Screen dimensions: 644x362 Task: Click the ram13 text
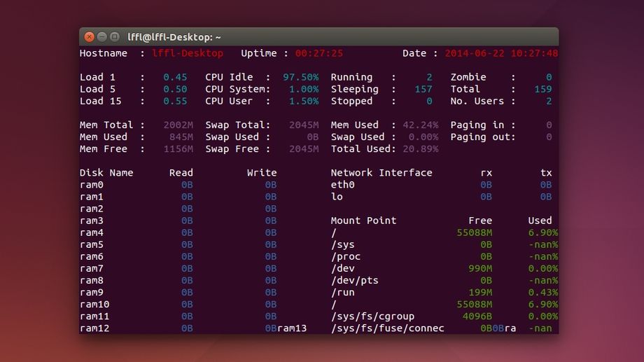(292, 328)
